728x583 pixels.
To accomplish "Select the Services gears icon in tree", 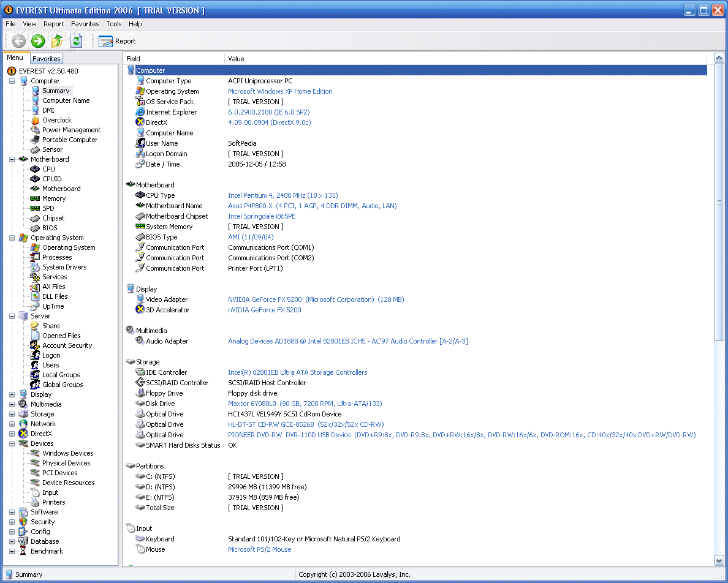I will [35, 277].
